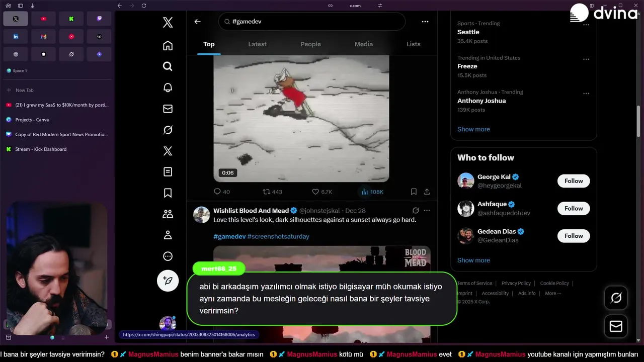Open Messages envelope in X sidebar
The height and width of the screenshot is (362, 644).
pyautogui.click(x=168, y=109)
